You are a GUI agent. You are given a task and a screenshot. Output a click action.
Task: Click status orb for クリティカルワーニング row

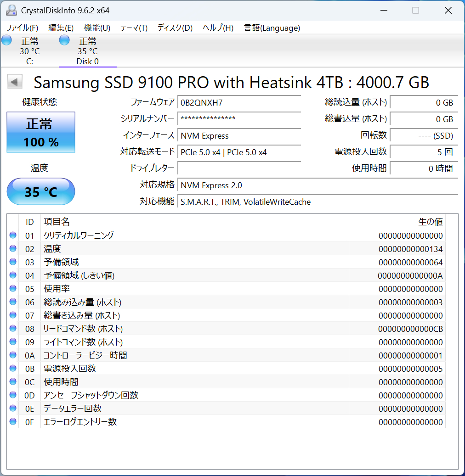(13, 235)
